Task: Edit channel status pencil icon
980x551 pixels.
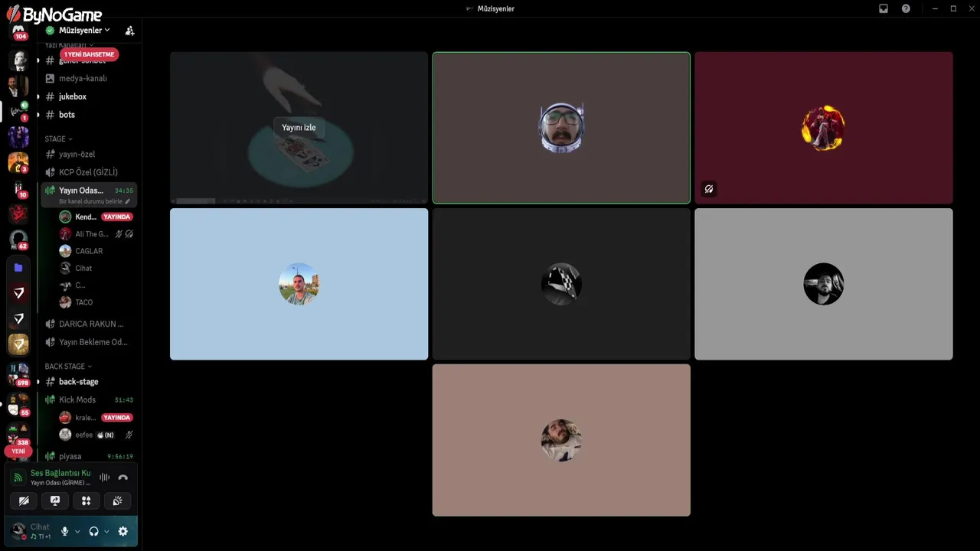Action: 128,201
